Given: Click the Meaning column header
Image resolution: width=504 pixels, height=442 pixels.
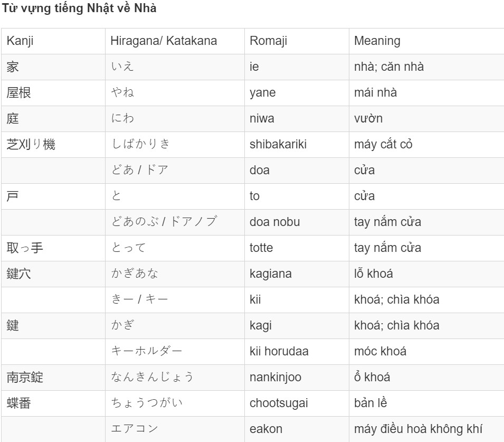Looking at the screenshot, I should pos(426,41).
